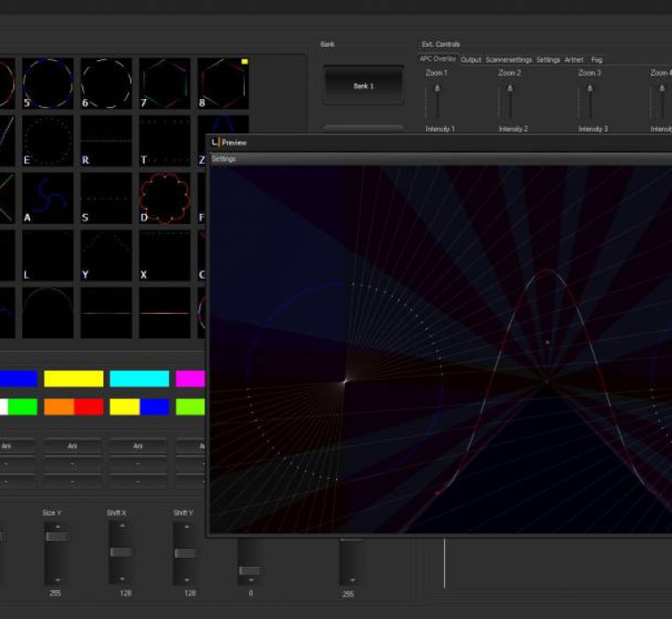The height and width of the screenshot is (619, 672).
Task: Select the hexagon pattern numbered 7
Action: (x=164, y=83)
